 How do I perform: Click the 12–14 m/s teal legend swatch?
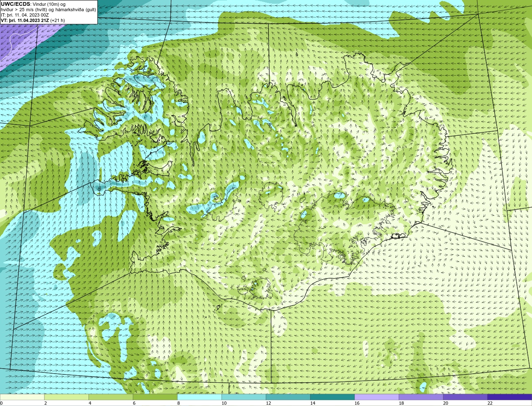pos(288,397)
